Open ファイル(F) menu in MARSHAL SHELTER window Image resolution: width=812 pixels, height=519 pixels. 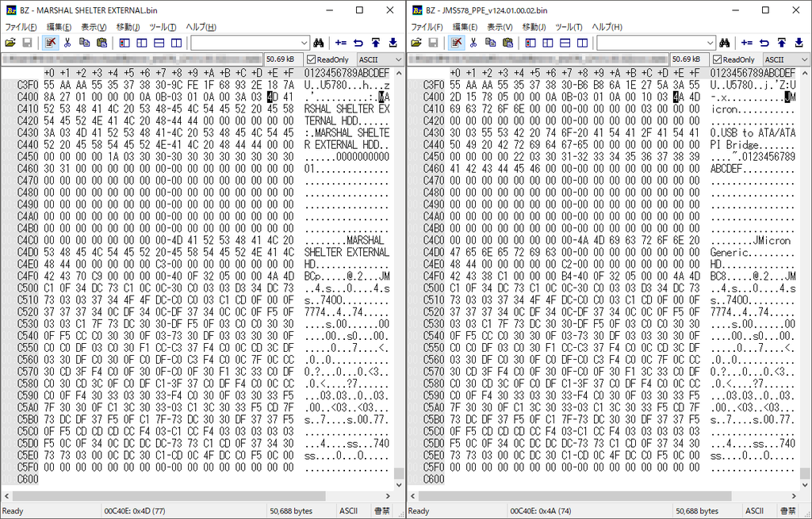coord(21,27)
